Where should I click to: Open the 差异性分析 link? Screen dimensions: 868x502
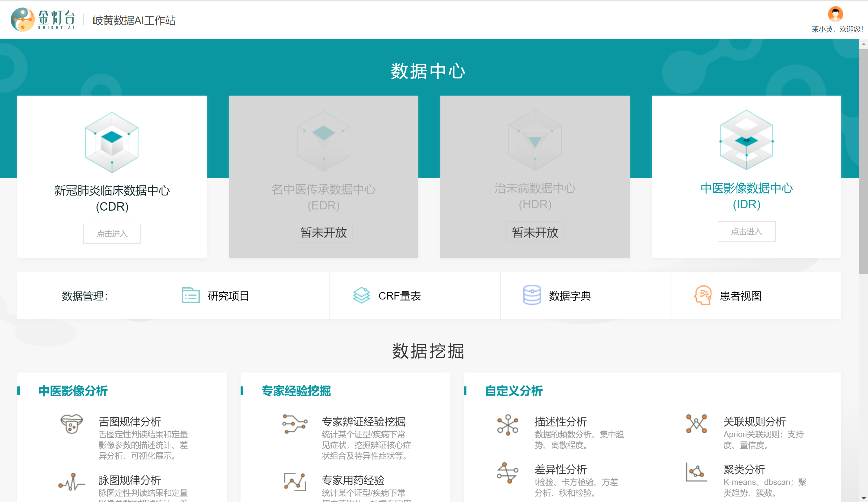coord(561,469)
